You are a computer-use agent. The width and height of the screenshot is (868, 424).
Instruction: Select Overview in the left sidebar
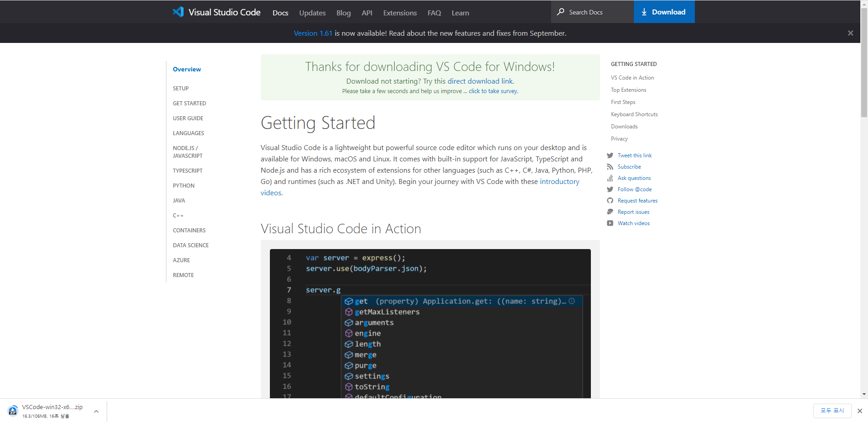coord(187,69)
